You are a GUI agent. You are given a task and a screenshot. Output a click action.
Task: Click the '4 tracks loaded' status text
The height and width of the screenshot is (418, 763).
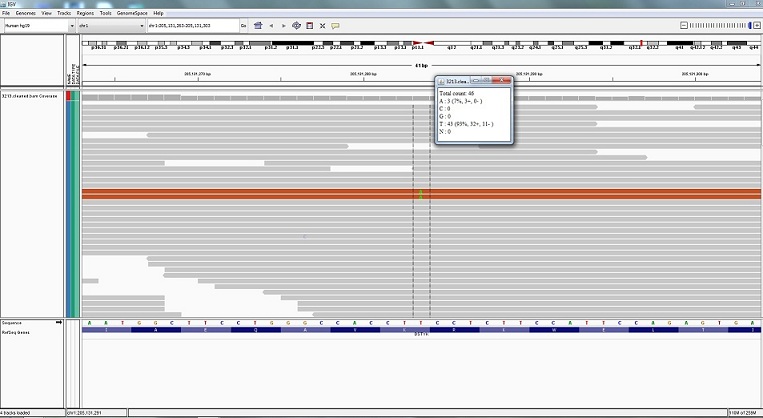tap(16, 413)
